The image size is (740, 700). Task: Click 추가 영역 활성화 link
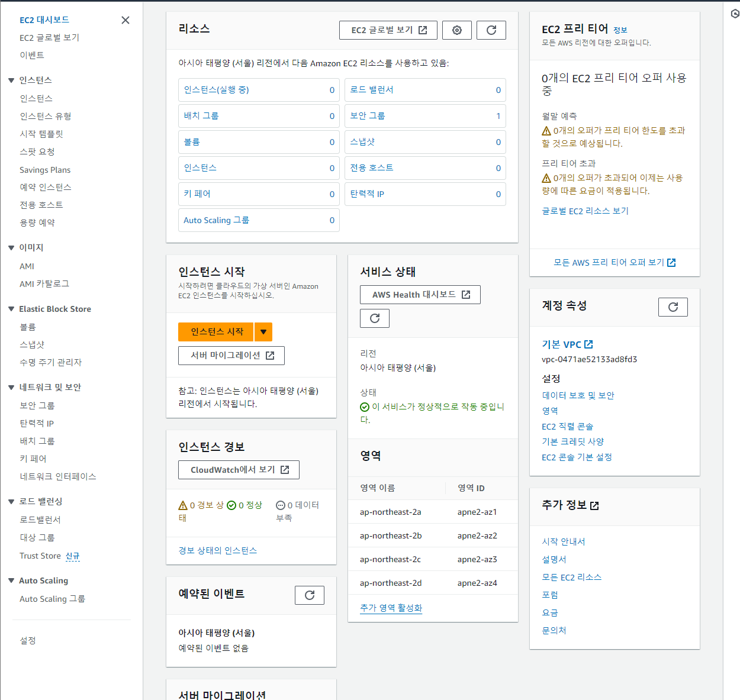click(x=391, y=608)
